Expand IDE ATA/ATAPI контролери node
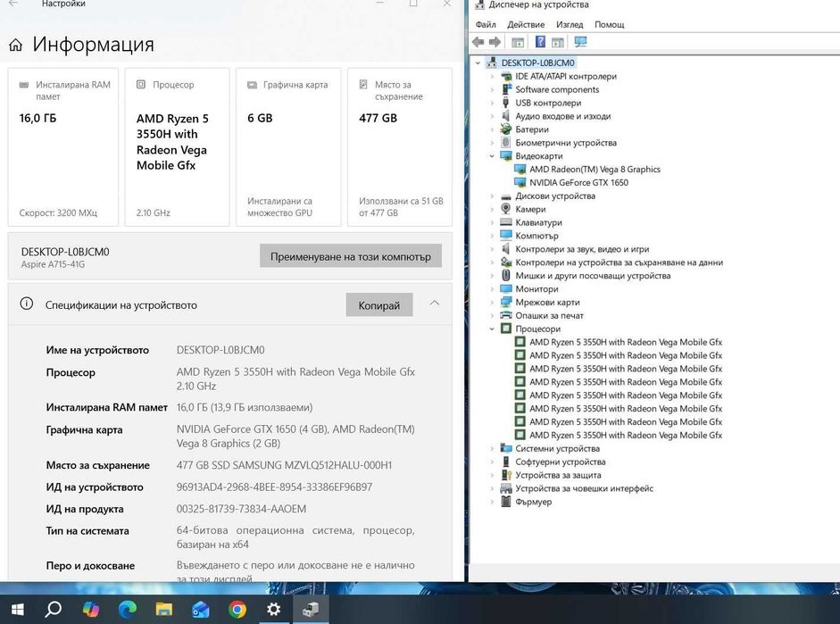 coord(492,76)
